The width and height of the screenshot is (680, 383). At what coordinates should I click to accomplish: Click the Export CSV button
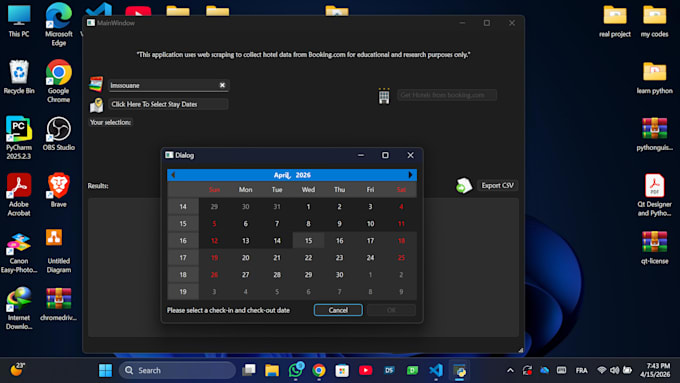[497, 185]
